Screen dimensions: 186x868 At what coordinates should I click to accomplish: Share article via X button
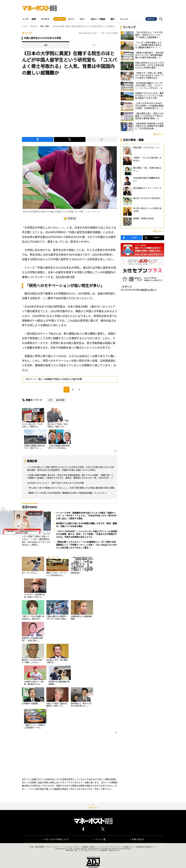(x=70, y=139)
